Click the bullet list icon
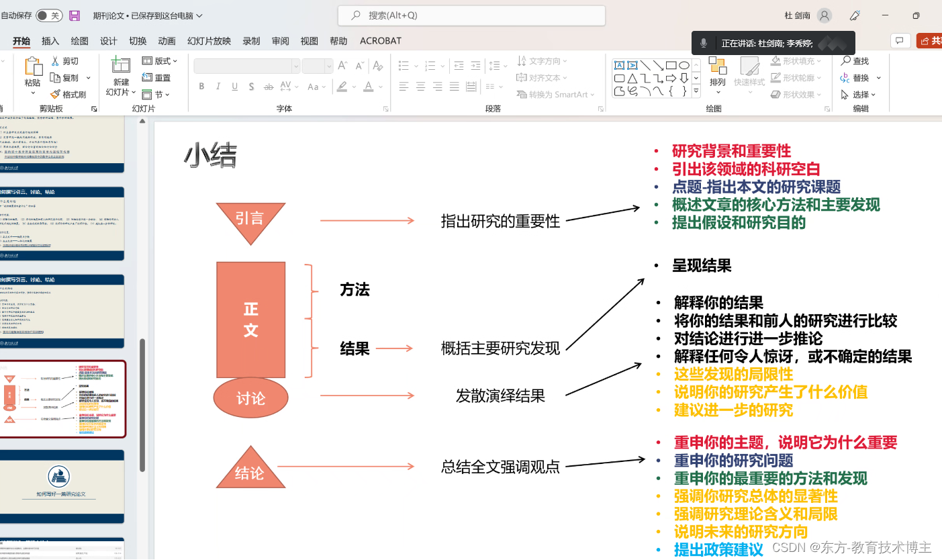Image resolution: width=942 pixels, height=560 pixels. click(404, 66)
